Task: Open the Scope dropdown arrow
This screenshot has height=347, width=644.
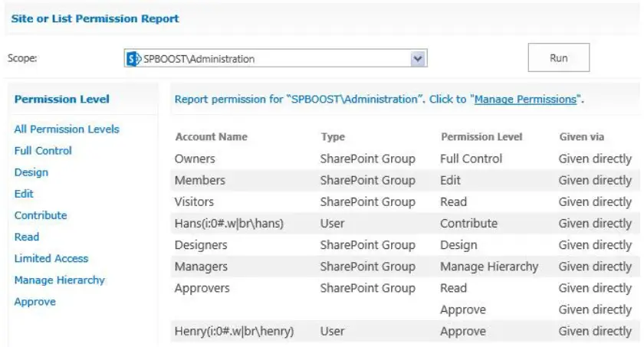Action: pyautogui.click(x=418, y=59)
